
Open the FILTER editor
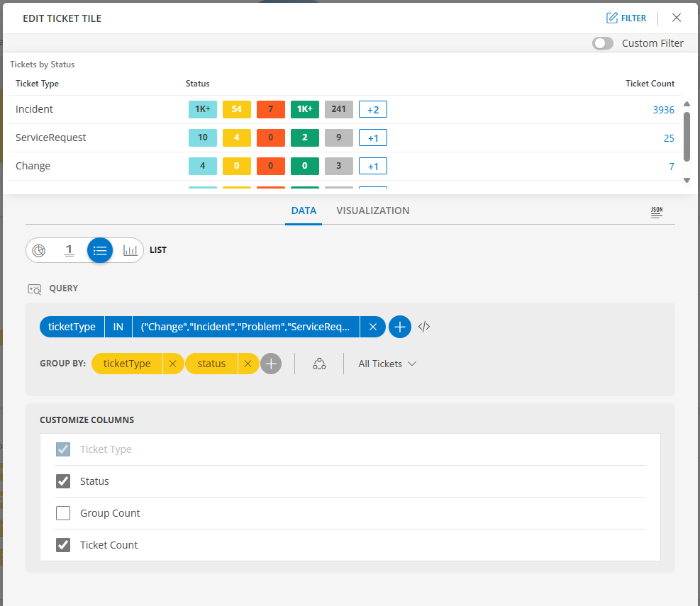point(626,18)
